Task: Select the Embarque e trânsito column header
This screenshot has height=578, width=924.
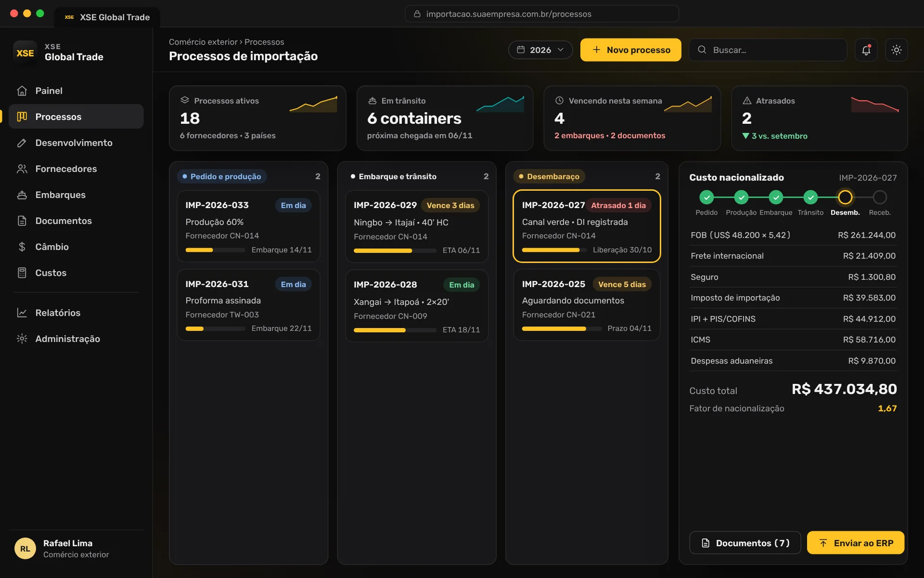Action: tap(394, 177)
